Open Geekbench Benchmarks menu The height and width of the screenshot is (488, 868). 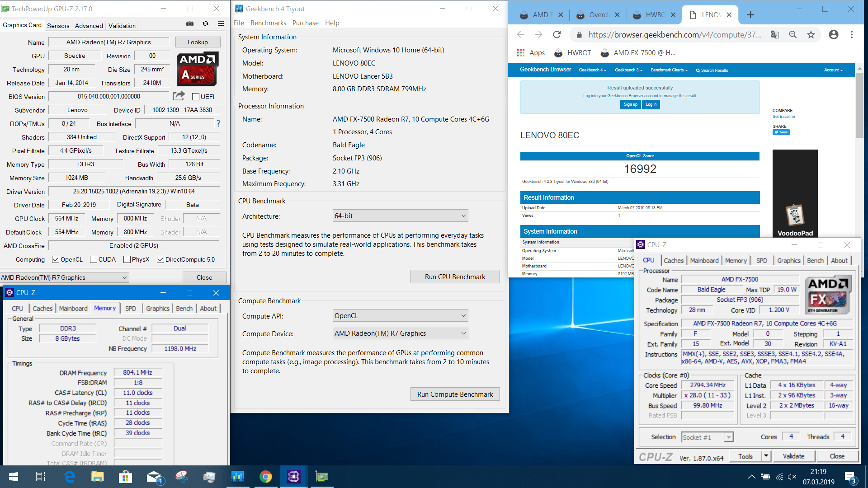tap(268, 23)
